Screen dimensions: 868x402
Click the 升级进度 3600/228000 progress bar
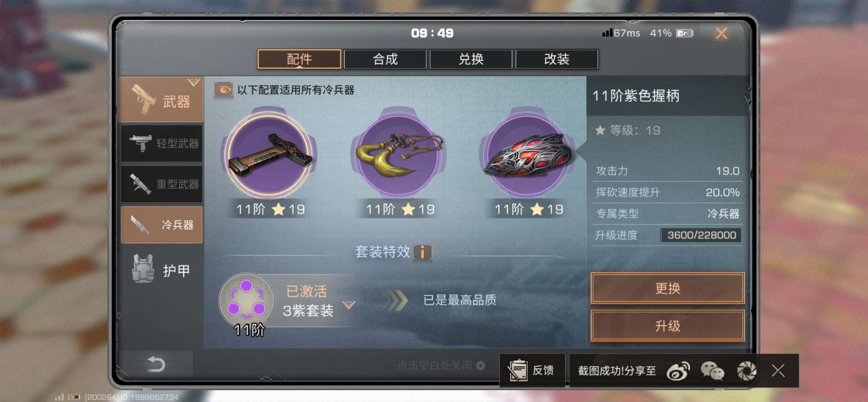701,235
